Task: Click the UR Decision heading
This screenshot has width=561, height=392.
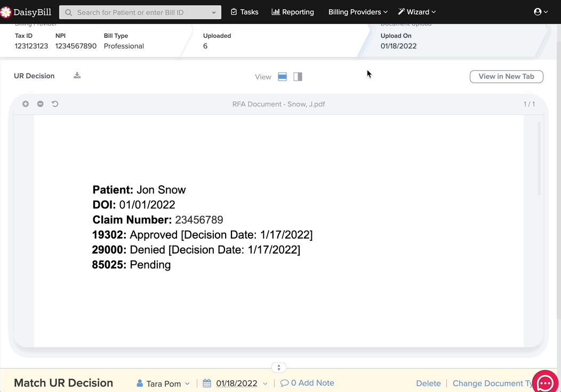Action: click(x=34, y=76)
